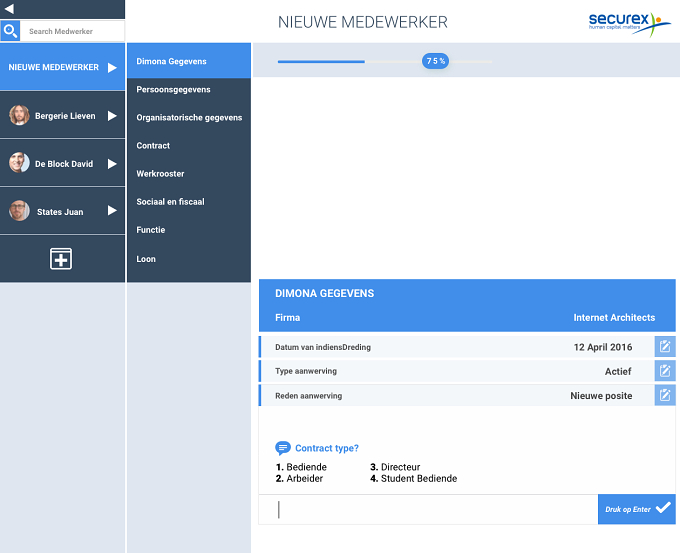Edit Datum van indiensDreding with pencil icon
Viewport: 680px width, 553px height.
(665, 347)
